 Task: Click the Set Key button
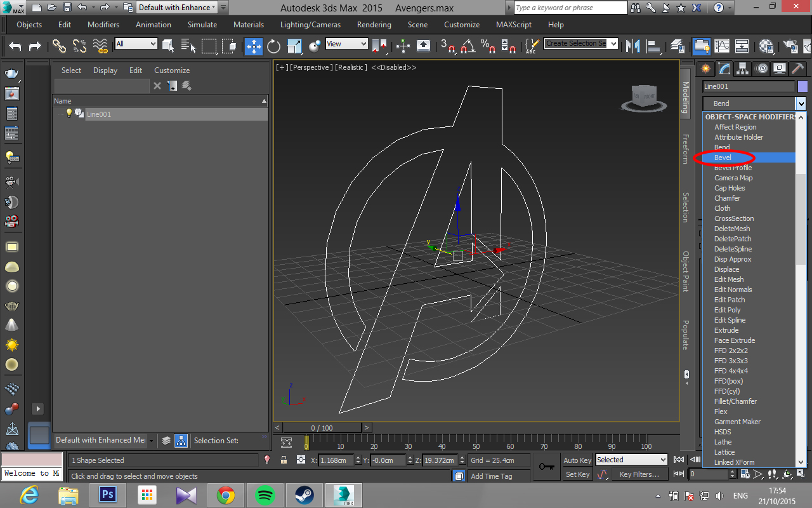pyautogui.click(x=577, y=474)
